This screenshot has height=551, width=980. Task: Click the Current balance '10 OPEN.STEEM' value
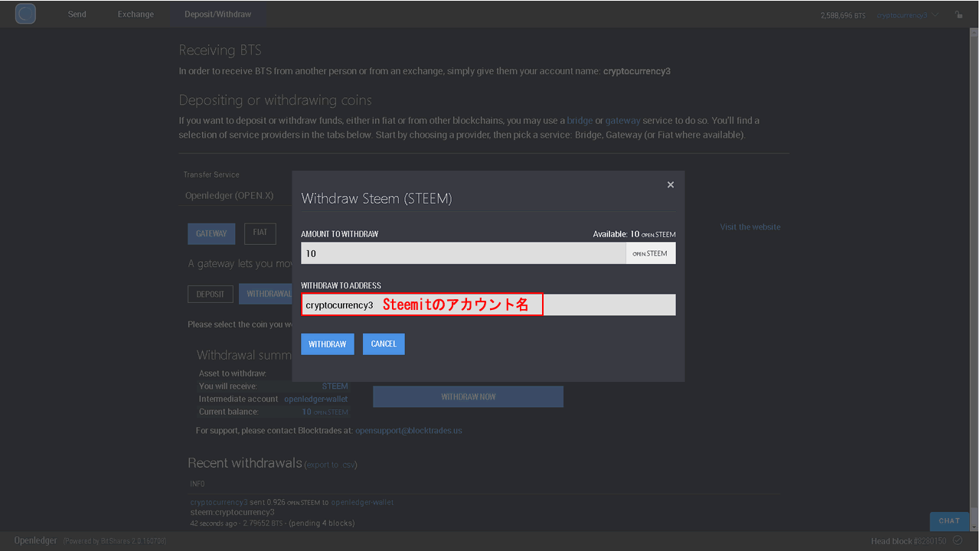pos(325,412)
